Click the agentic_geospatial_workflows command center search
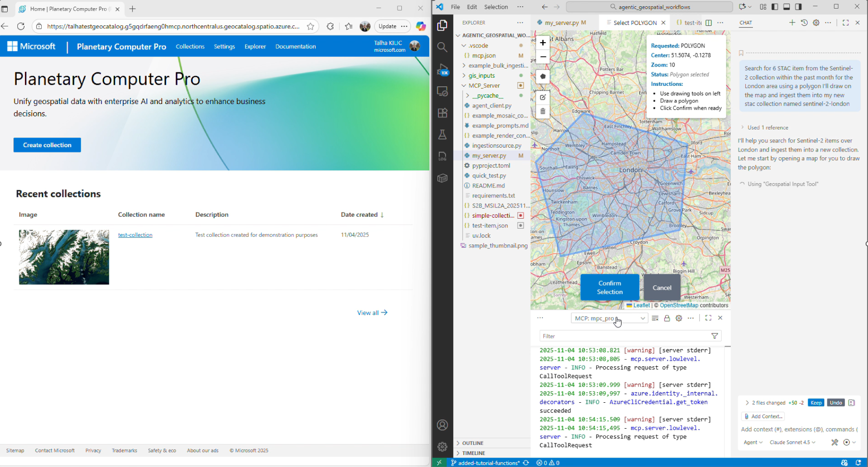The width and height of the screenshot is (868, 467). tap(649, 7)
